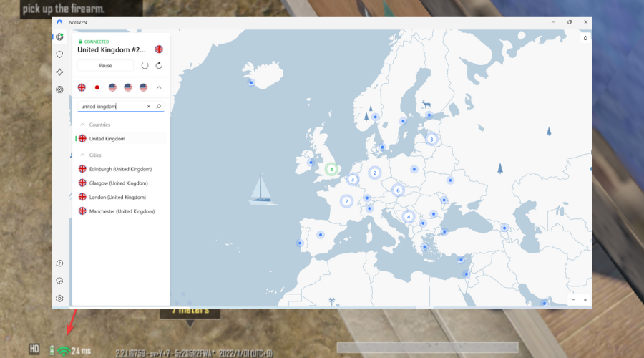Click the reconnect refresh icon
This screenshot has height=358, width=644.
coord(159,65)
